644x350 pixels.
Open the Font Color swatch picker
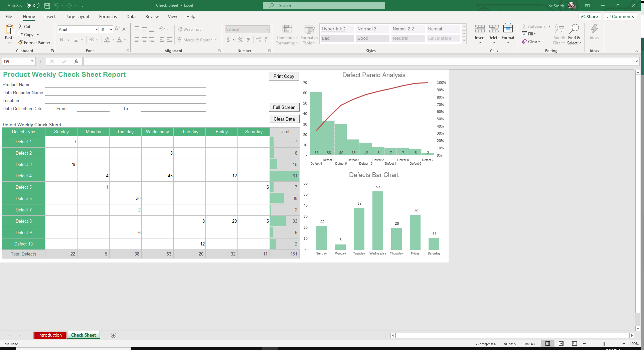(x=125, y=40)
